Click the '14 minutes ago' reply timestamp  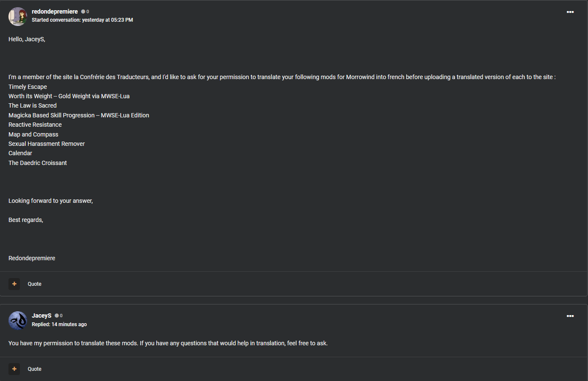click(x=69, y=324)
